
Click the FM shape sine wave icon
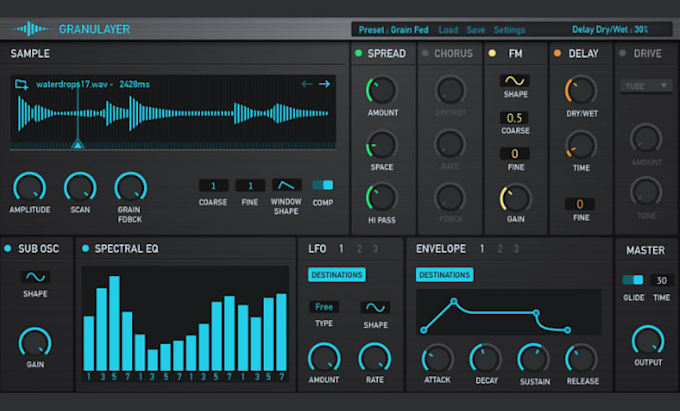point(515,81)
